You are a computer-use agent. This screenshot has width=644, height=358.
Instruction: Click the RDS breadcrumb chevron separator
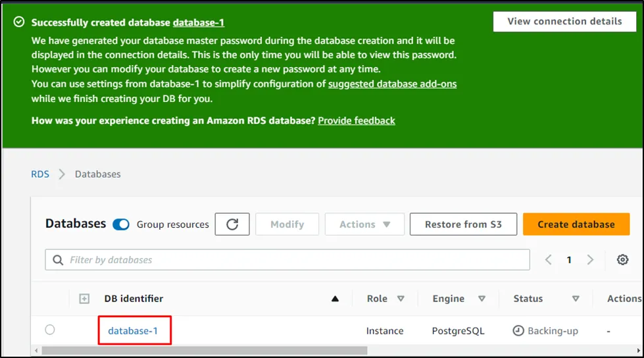click(62, 174)
